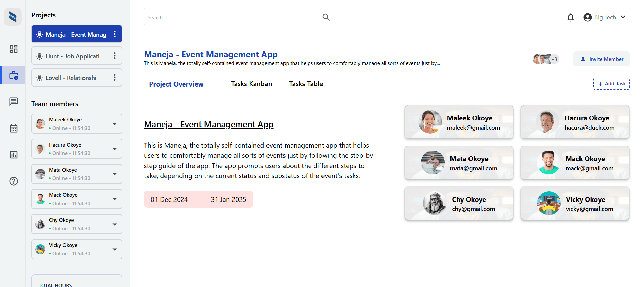Open notifications bell icon
644x287 pixels.
[570, 17]
